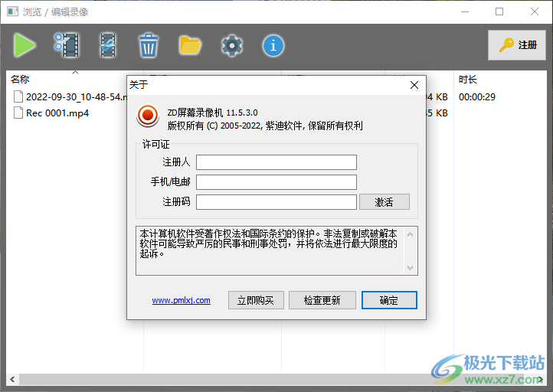Click horizontal scrollbar left arrow

[x=13, y=379]
